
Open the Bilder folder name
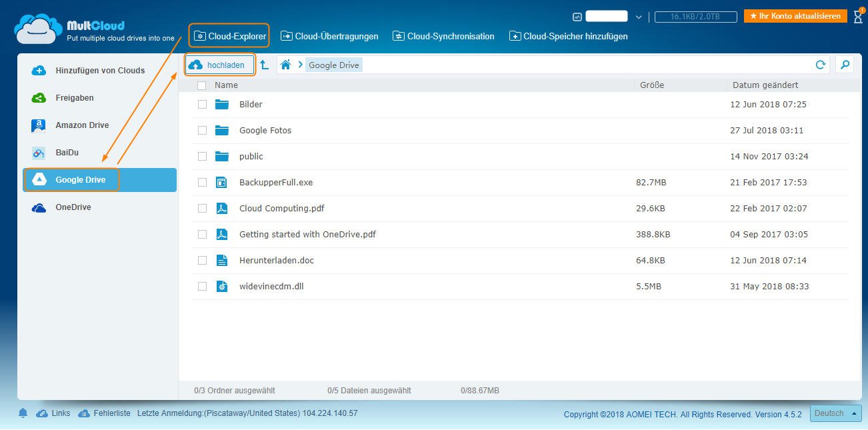pyautogui.click(x=251, y=104)
